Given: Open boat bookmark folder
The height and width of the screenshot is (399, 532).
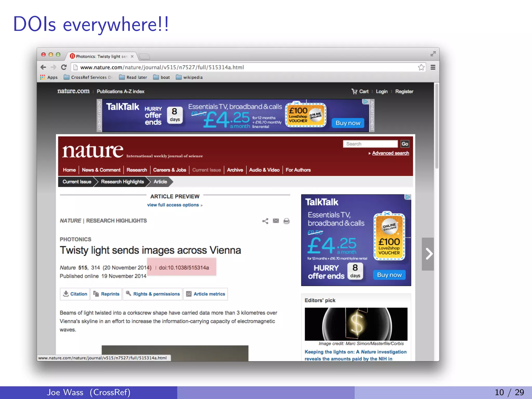Looking at the screenshot, I should click(x=162, y=77).
